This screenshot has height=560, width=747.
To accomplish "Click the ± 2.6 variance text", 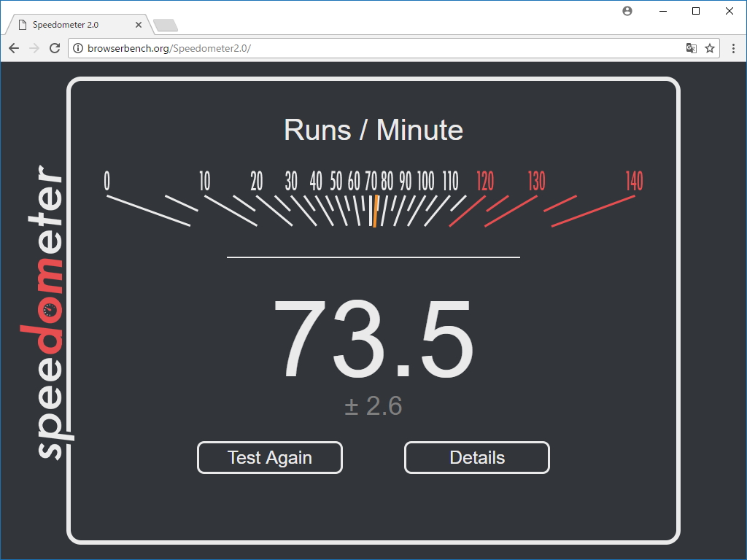I will tap(373, 407).
